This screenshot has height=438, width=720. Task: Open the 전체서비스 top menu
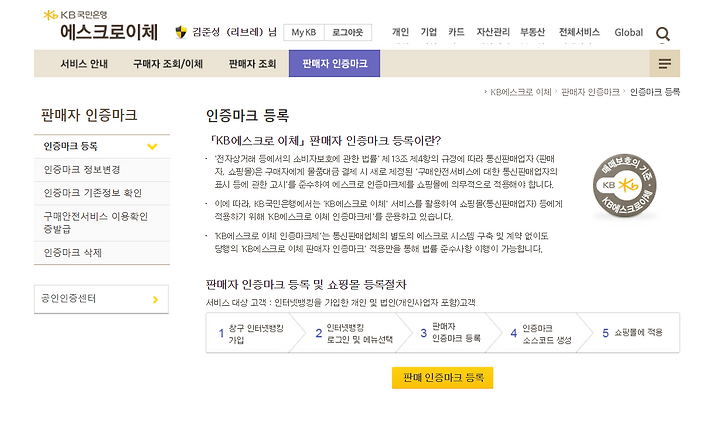coord(579,32)
